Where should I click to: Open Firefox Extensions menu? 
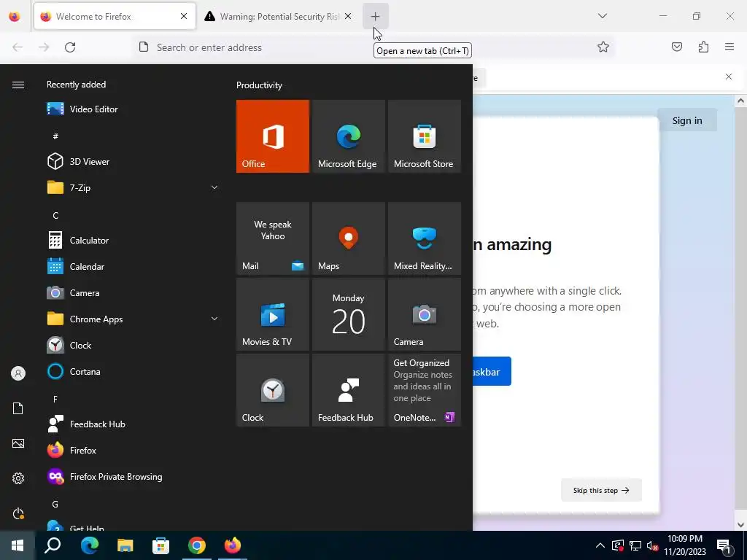point(703,47)
